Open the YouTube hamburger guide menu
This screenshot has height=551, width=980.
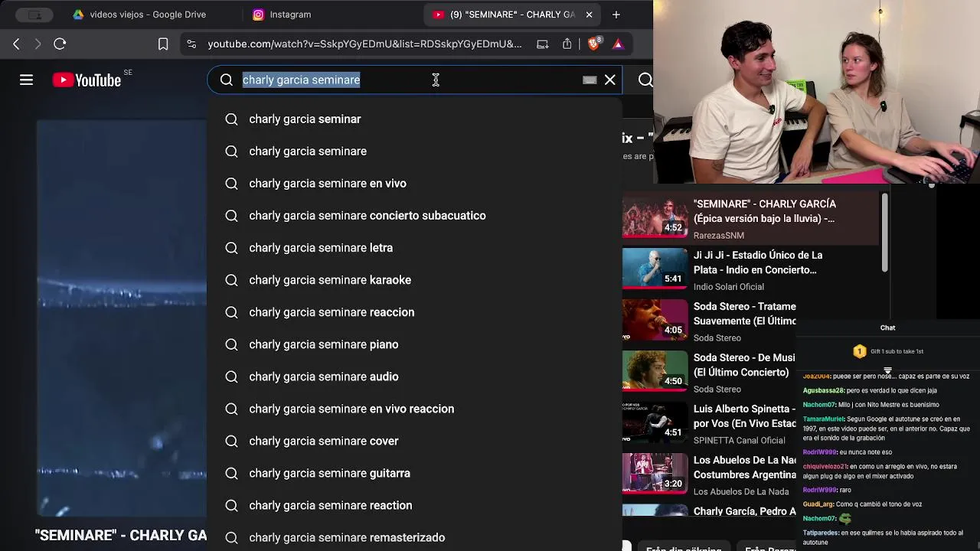coord(26,80)
